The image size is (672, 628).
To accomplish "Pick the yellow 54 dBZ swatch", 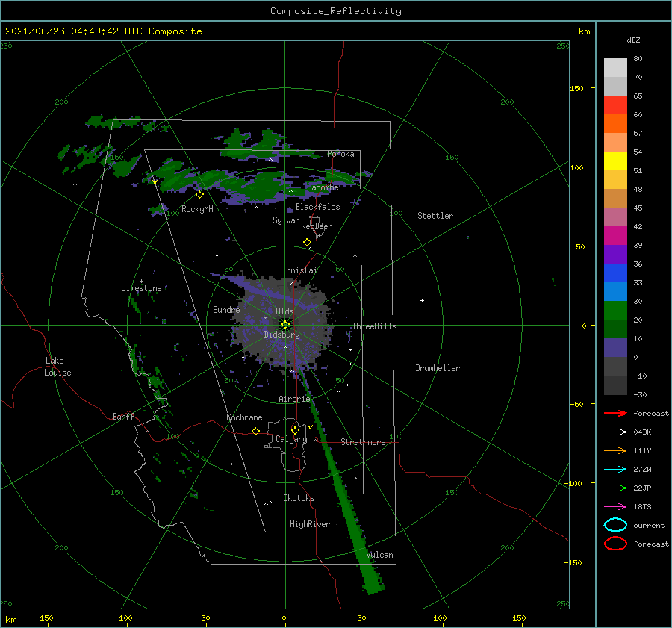I will [x=615, y=161].
